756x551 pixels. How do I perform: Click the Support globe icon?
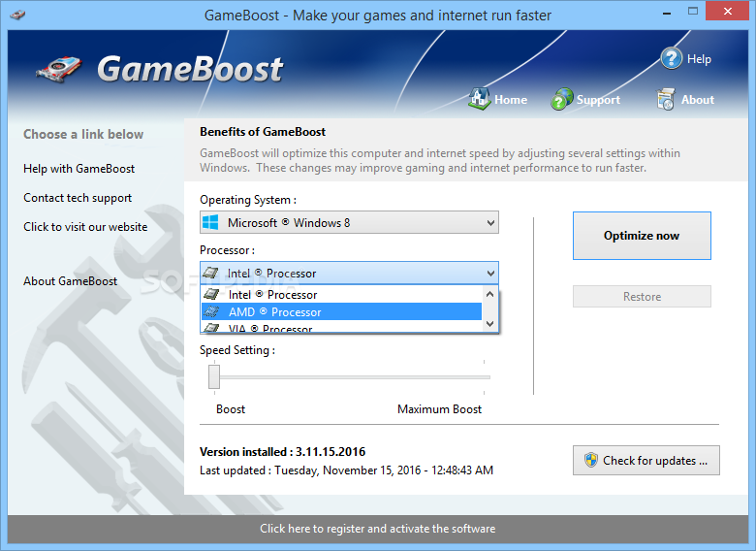562,99
